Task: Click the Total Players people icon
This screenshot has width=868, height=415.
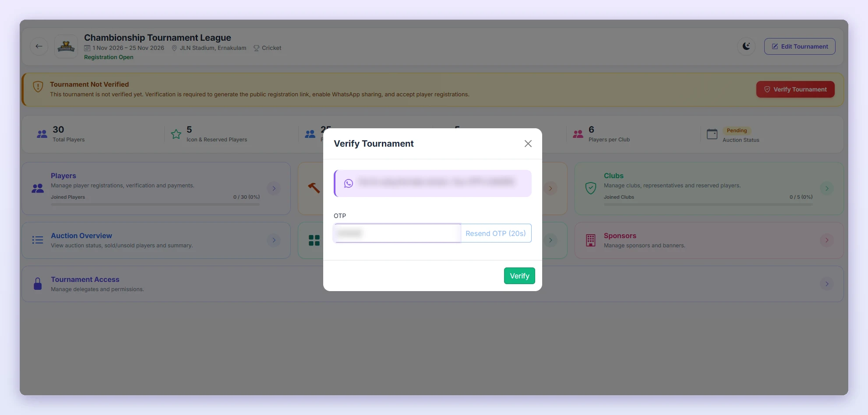Action: [x=42, y=134]
